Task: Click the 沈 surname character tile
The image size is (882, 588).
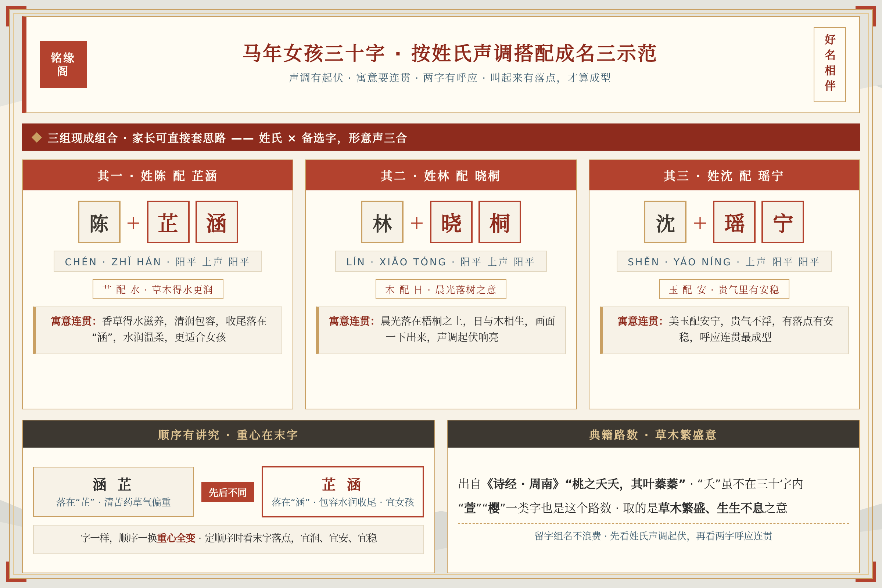Action: point(665,222)
